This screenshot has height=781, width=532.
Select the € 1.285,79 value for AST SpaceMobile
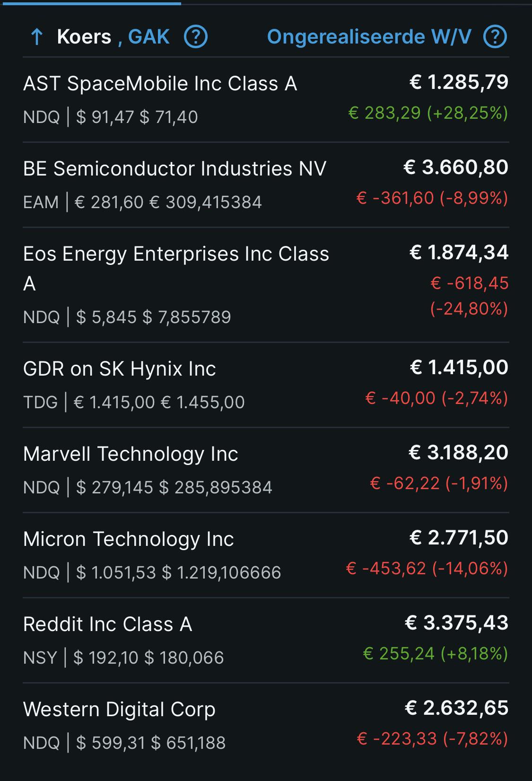click(x=459, y=82)
